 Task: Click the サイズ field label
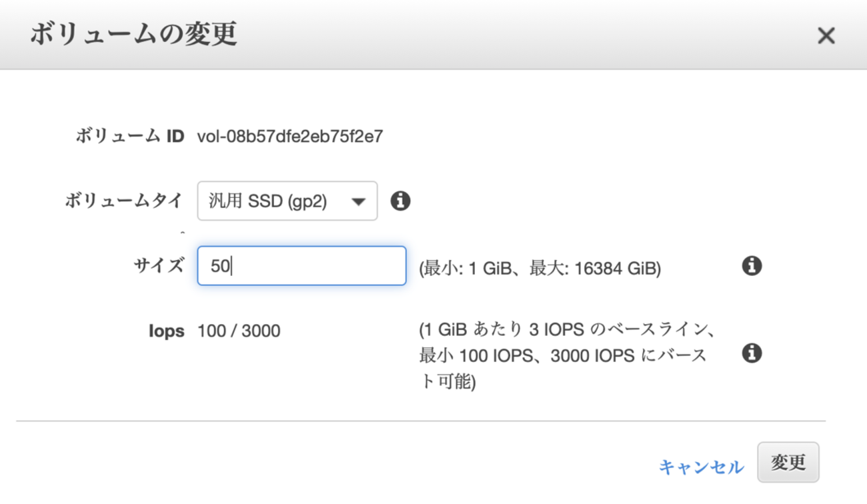point(159,265)
